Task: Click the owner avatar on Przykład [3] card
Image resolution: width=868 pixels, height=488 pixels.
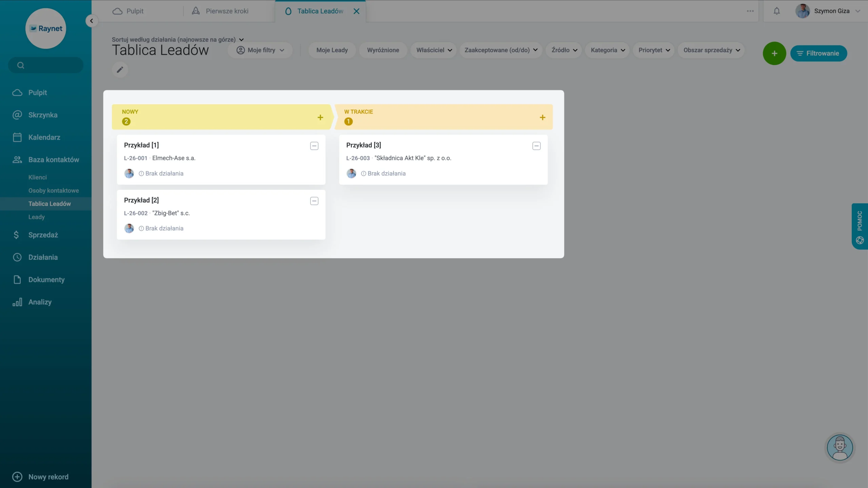Action: click(351, 174)
